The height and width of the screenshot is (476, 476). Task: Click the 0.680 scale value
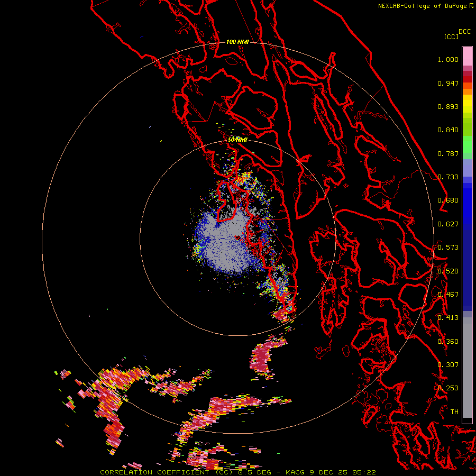tap(448, 200)
